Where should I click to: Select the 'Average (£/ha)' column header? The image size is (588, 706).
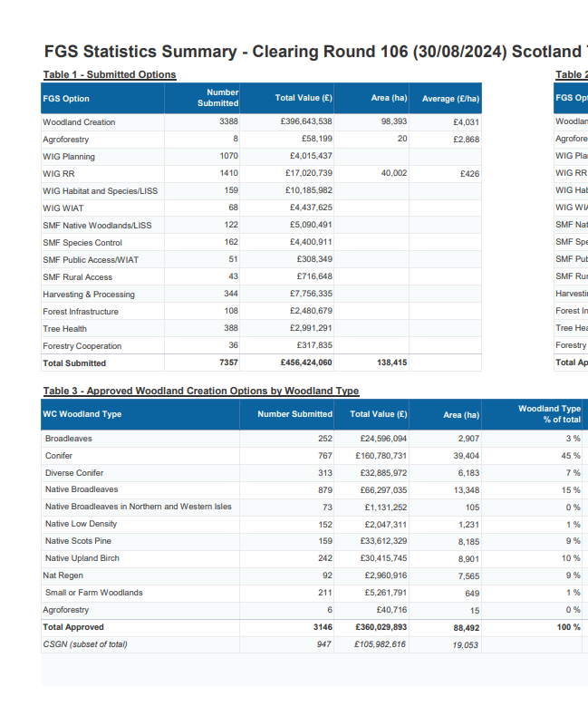coord(450,98)
